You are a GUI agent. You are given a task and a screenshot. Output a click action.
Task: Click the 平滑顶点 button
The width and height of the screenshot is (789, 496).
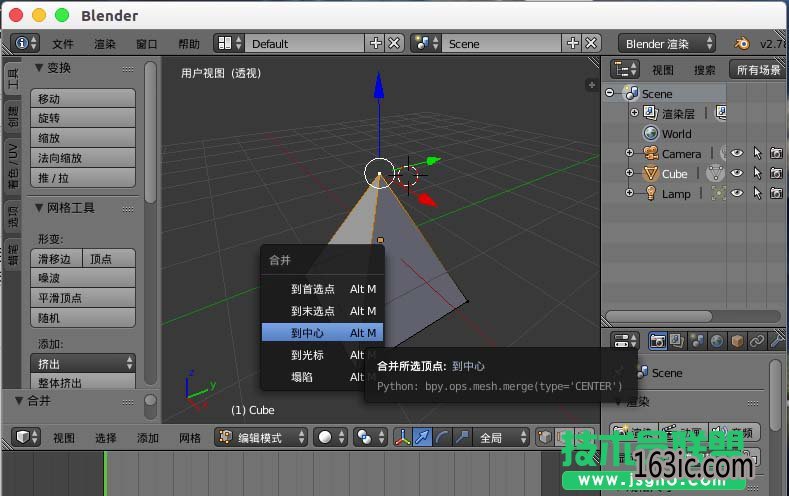tap(83, 298)
